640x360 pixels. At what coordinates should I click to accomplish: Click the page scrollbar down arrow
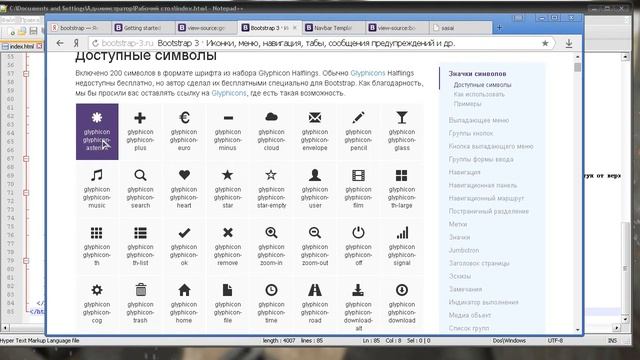(x=578, y=329)
